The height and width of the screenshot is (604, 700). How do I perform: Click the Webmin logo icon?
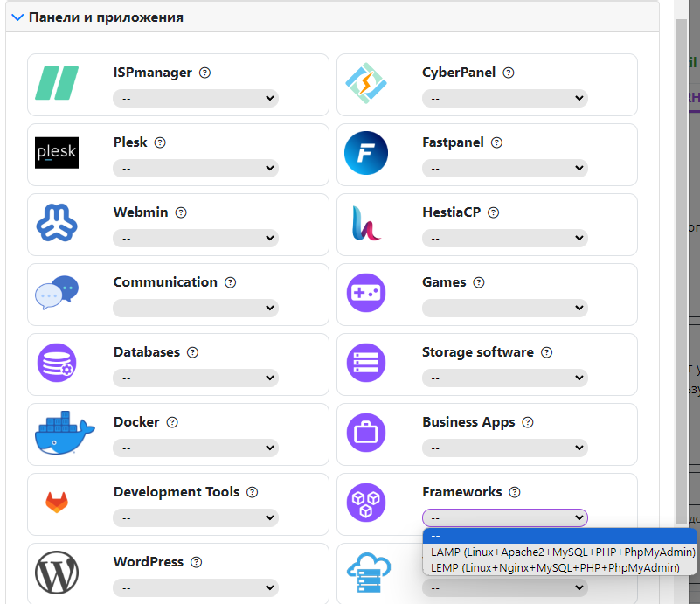click(57, 223)
